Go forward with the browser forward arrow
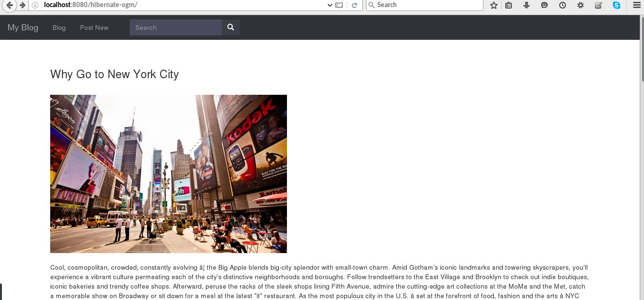Image resolution: width=644 pixels, height=300 pixels. point(22,5)
